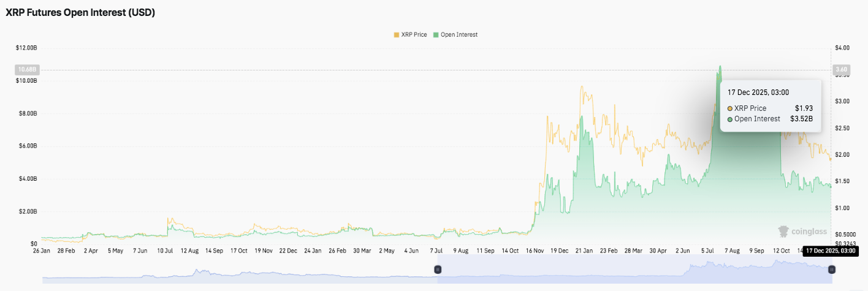
Task: Click the $4.00 label on right axis
Action: (x=842, y=48)
